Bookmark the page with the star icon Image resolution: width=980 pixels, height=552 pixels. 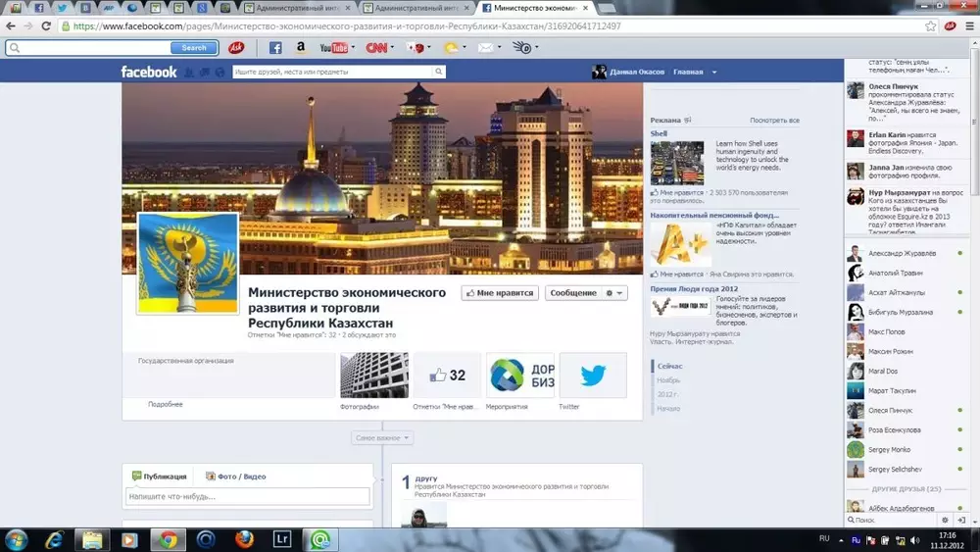point(931,26)
